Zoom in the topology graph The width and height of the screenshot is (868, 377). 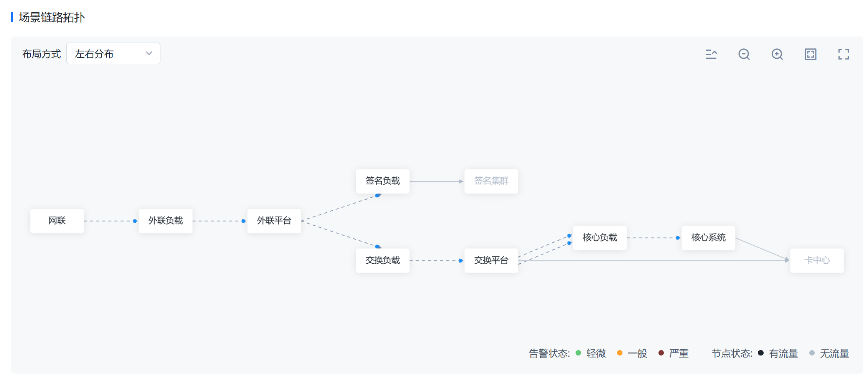[x=777, y=54]
